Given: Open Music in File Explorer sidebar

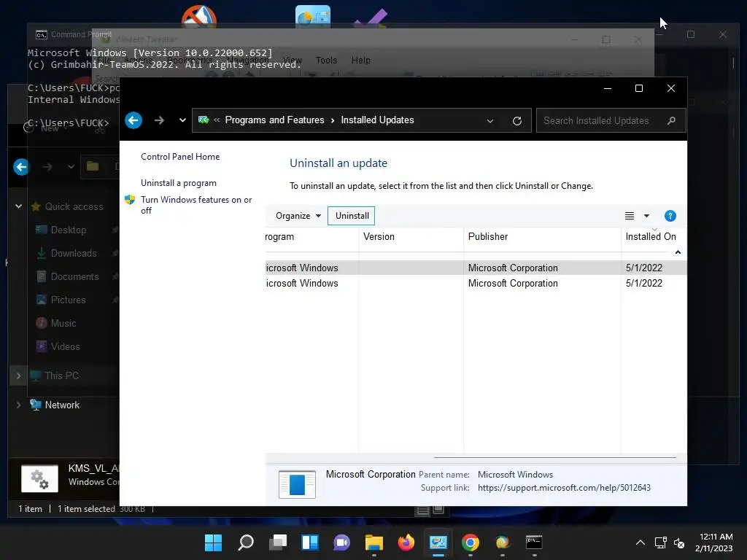Looking at the screenshot, I should tap(63, 323).
